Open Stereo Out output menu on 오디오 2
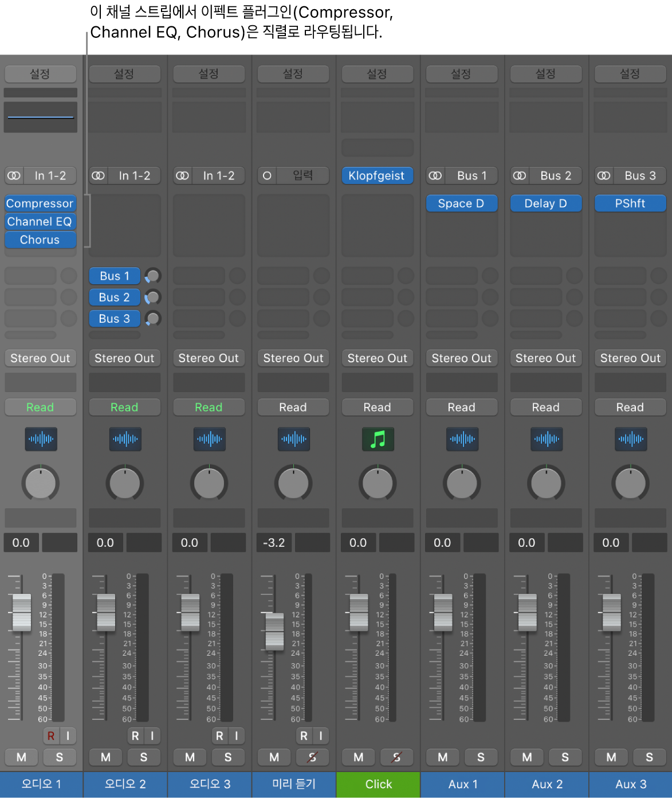This screenshot has height=799, width=672. [x=124, y=358]
